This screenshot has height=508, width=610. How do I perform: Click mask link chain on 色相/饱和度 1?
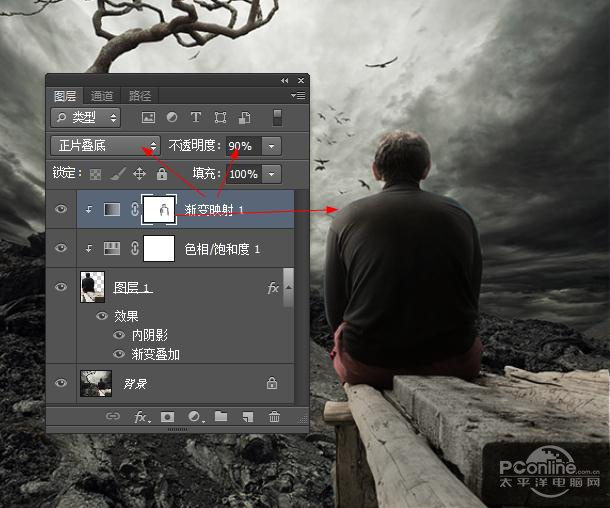pos(135,248)
